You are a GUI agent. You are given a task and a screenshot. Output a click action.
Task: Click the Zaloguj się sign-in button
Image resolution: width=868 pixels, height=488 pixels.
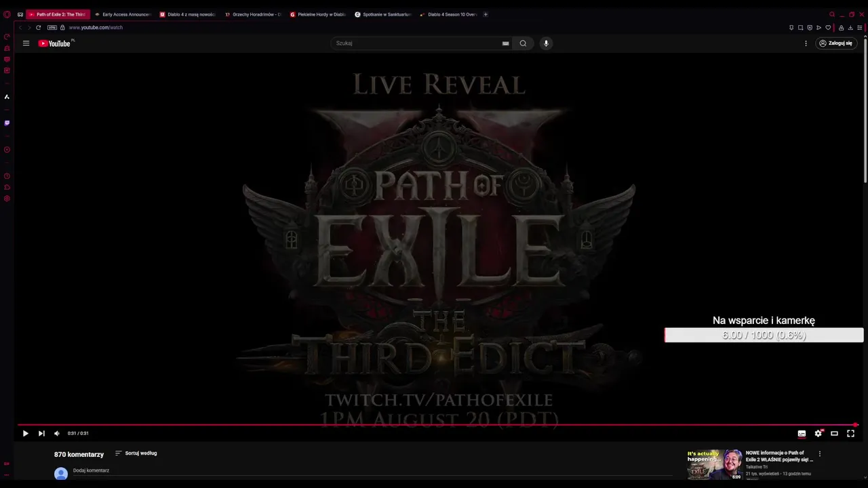(835, 43)
